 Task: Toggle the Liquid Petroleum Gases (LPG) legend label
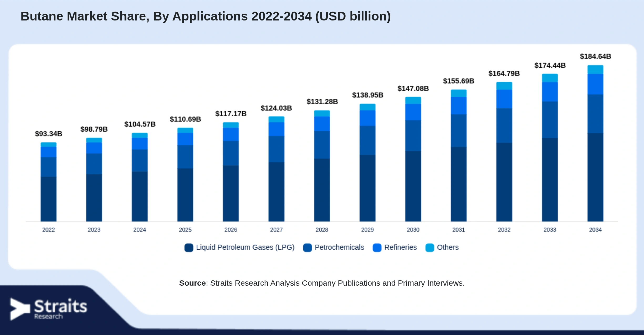click(x=245, y=247)
